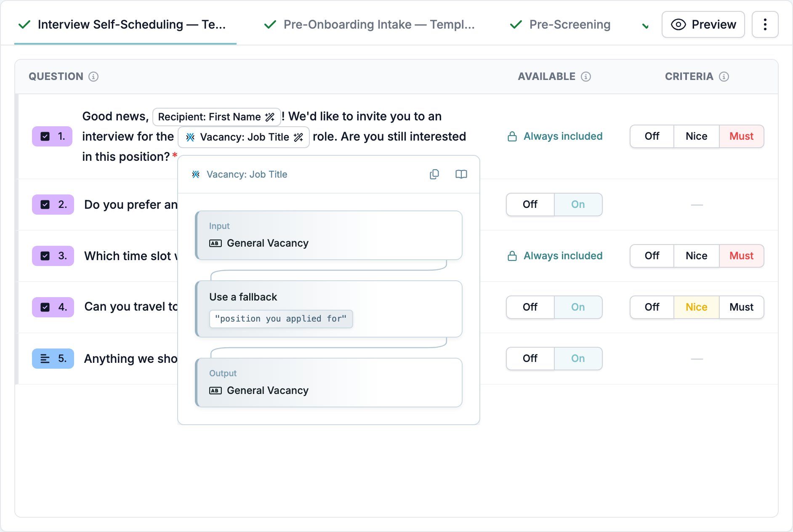Switch to Interview Self-Scheduling tab
Viewport: 793px width, 532px height.
pyautogui.click(x=125, y=24)
